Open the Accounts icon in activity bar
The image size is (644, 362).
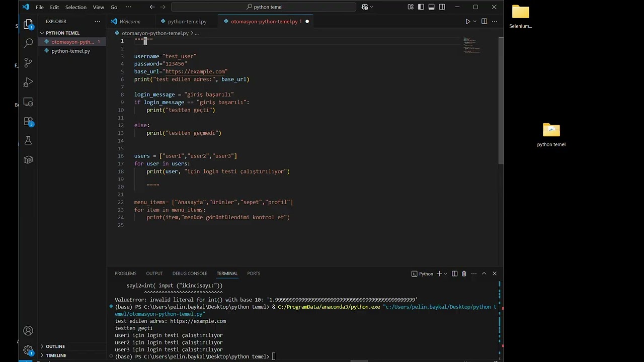pos(28,331)
